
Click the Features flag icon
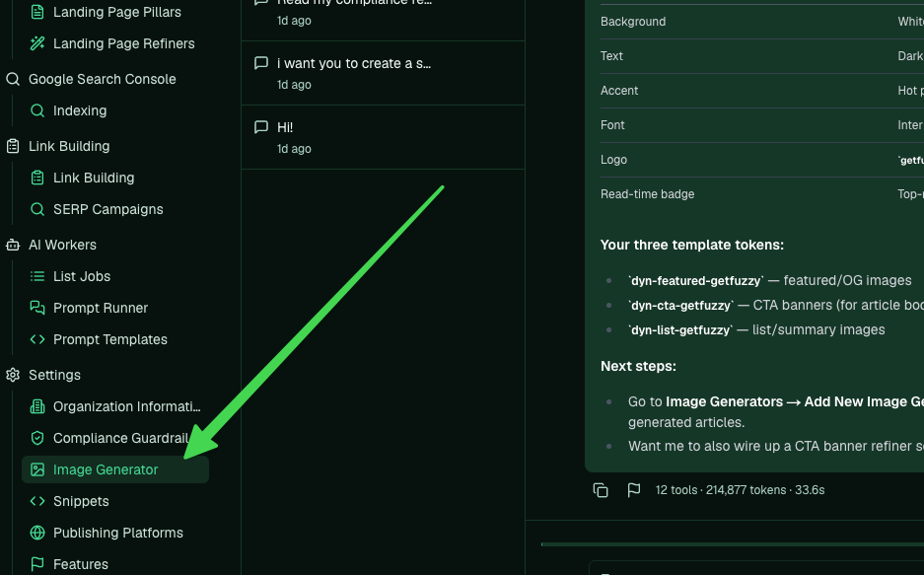click(x=37, y=564)
